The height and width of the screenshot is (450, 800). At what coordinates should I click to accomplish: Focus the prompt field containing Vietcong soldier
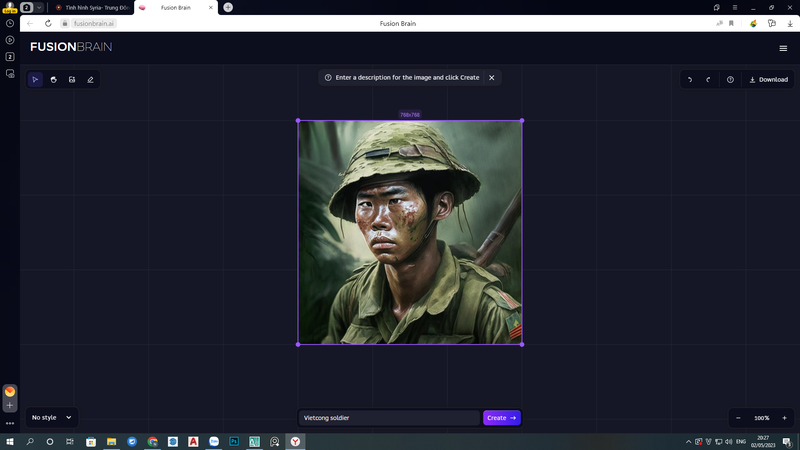click(389, 418)
